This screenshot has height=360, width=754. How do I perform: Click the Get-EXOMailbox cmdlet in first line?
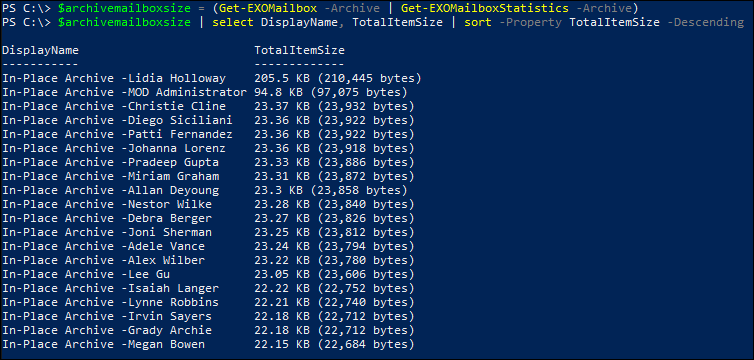click(268, 8)
